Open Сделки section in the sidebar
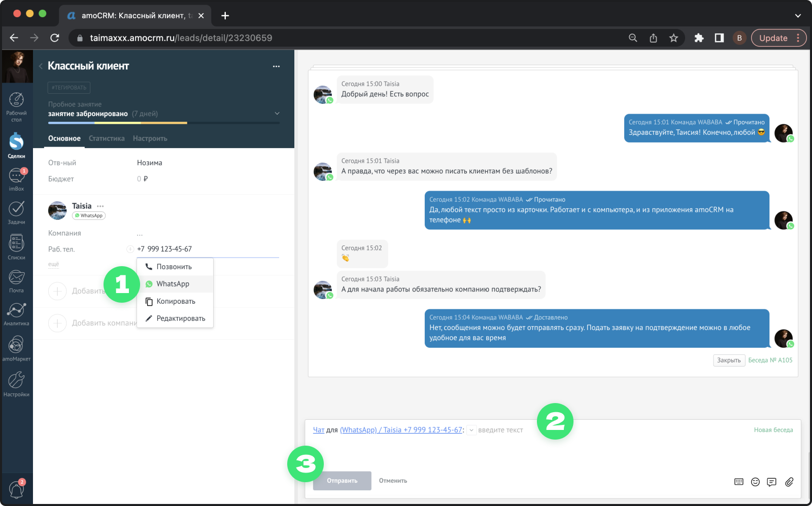This screenshot has height=506, width=812. click(16, 146)
